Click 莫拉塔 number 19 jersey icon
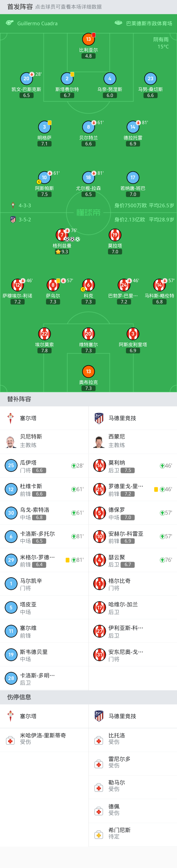Image resolution: width=177 pixels, height=868 pixels. tap(115, 234)
